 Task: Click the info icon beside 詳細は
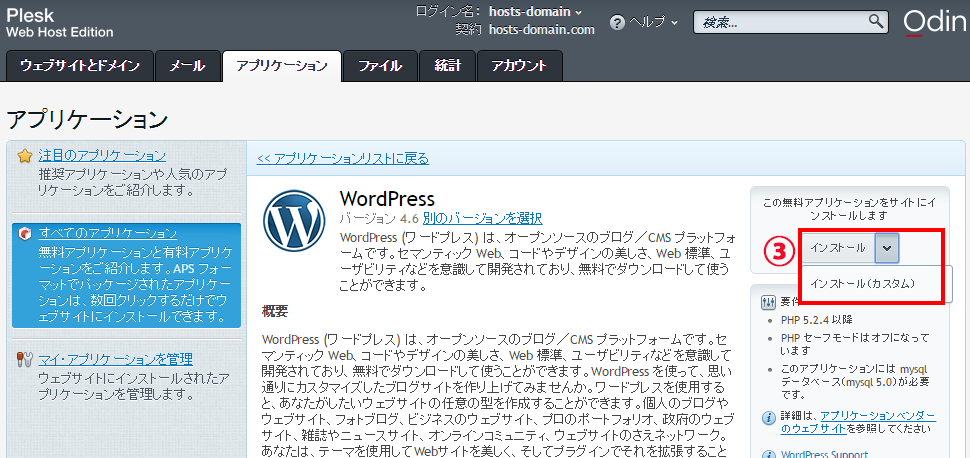768,416
